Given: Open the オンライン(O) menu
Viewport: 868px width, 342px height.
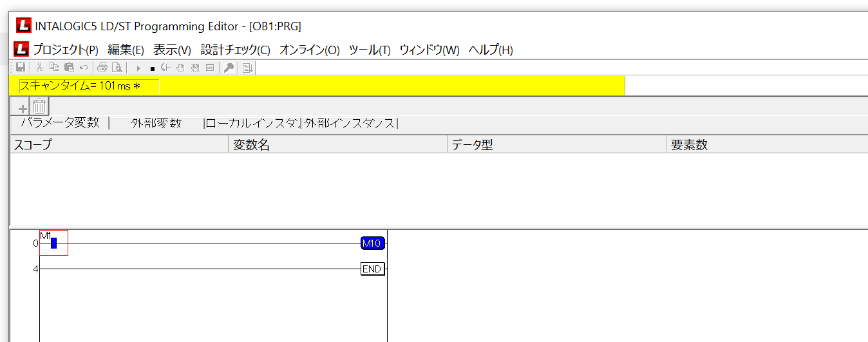Looking at the screenshot, I should (309, 50).
